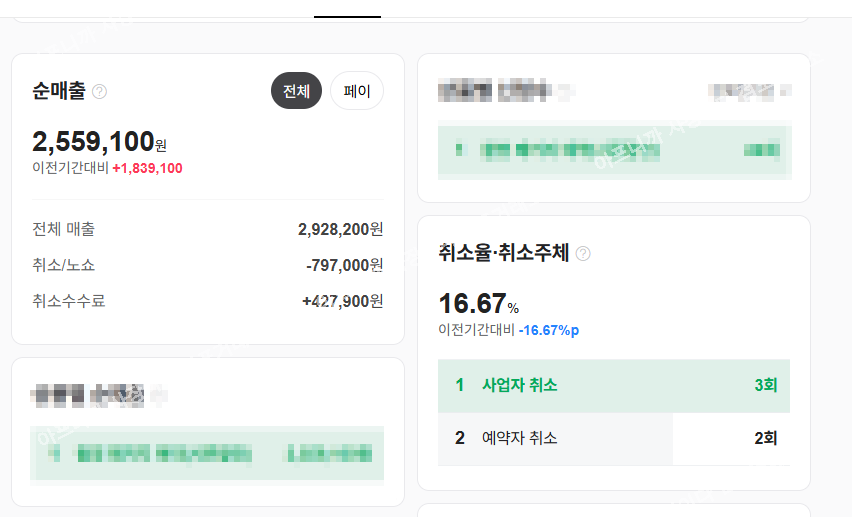Click the red +1,839,100 change value

point(147,168)
